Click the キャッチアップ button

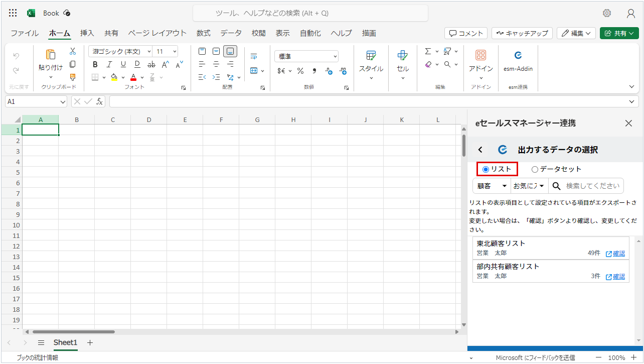pos(522,33)
